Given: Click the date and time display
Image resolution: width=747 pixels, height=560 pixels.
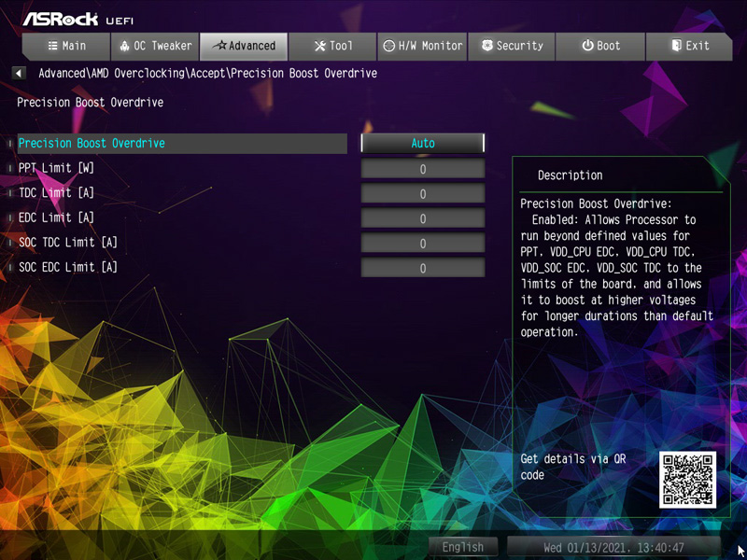Looking at the screenshot, I should click(613, 547).
